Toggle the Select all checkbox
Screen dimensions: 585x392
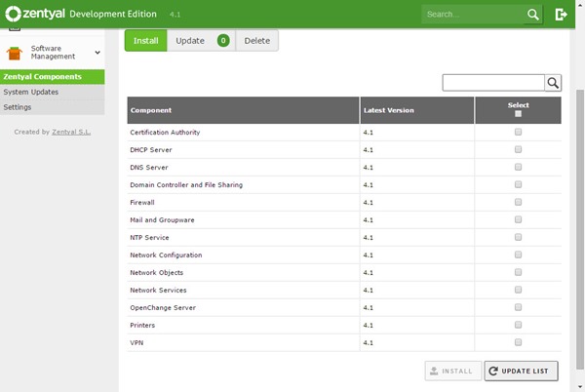click(518, 114)
